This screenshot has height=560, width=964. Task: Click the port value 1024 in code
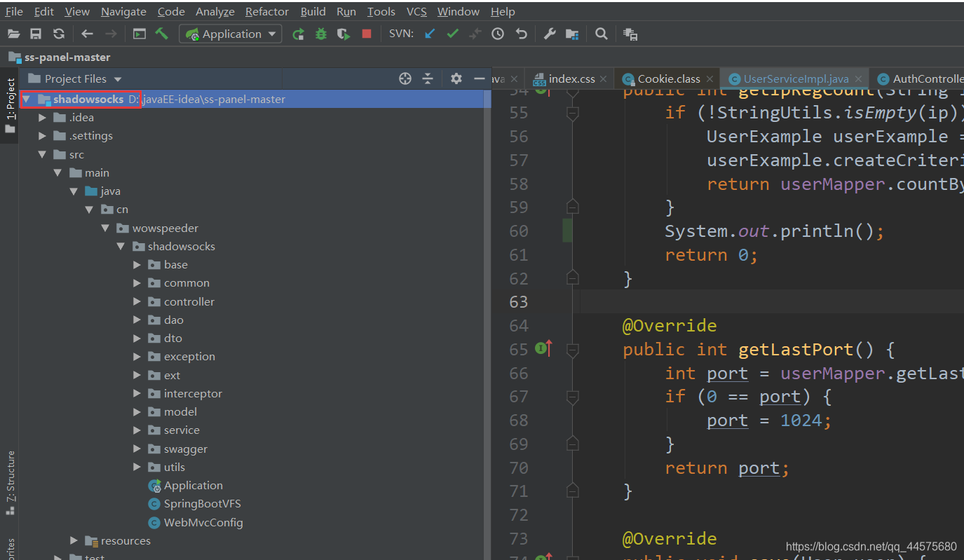point(801,421)
